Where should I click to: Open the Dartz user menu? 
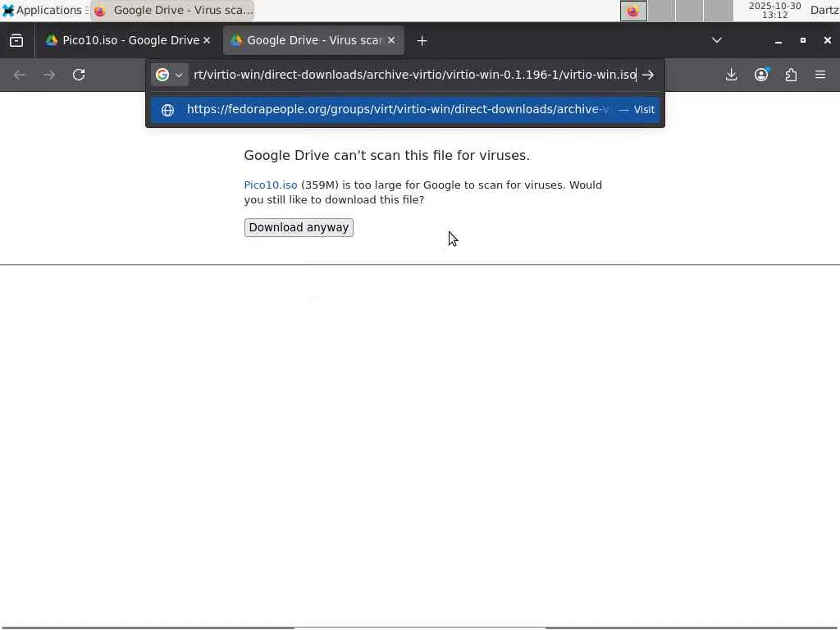click(824, 10)
